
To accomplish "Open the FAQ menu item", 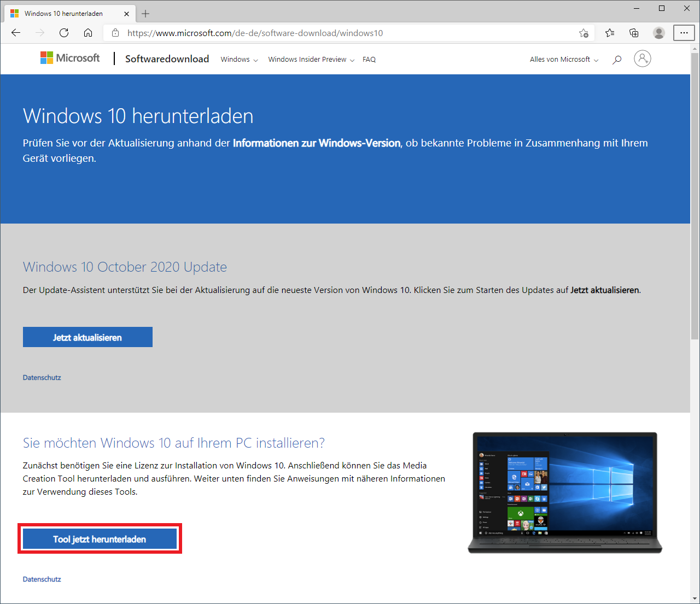I will pyautogui.click(x=369, y=60).
